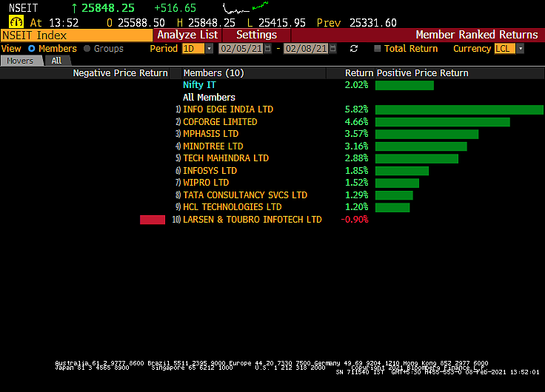545x392 pixels.
Task: Click the refresh arrows icon
Action: coord(354,49)
